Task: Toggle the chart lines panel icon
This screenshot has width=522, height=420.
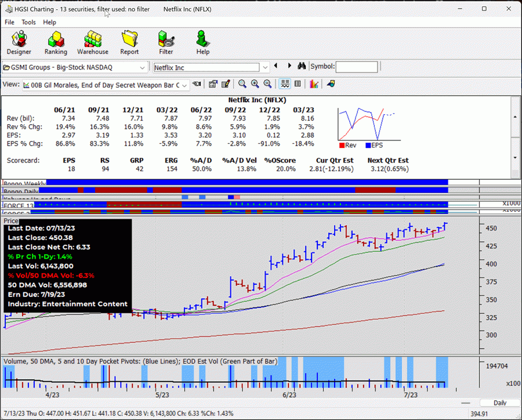Action: pyautogui.click(x=285, y=84)
